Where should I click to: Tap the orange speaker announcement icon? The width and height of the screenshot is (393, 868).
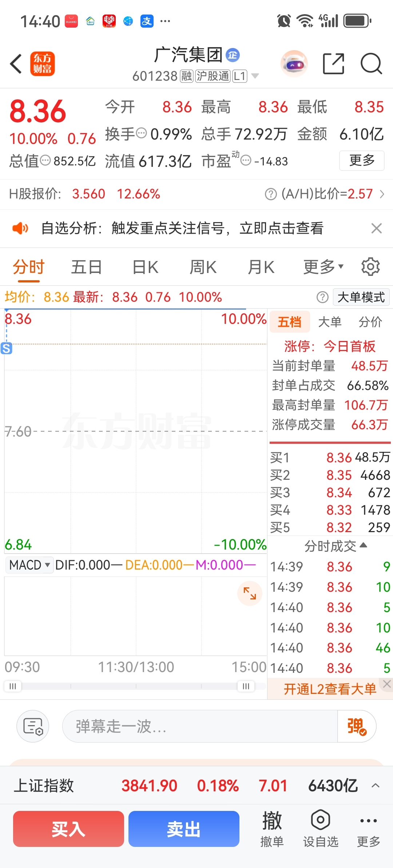(20, 228)
